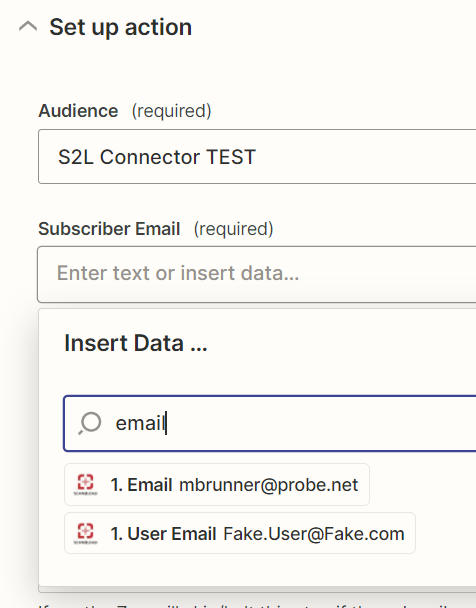Insert the 1. User Email data pill
Screen dimensions: 476x608
coord(240,533)
